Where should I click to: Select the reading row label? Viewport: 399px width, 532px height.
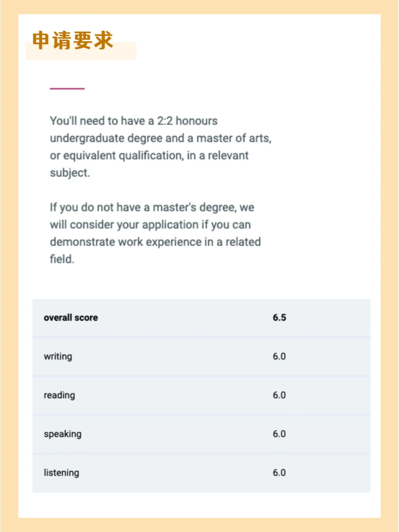[59, 395]
